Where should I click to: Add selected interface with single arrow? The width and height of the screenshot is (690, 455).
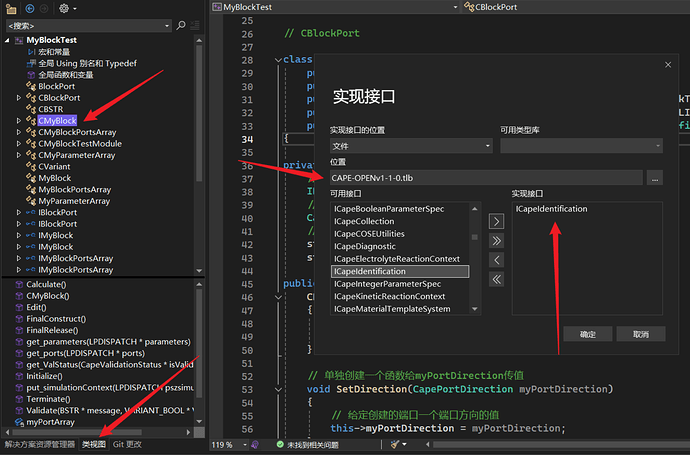496,221
